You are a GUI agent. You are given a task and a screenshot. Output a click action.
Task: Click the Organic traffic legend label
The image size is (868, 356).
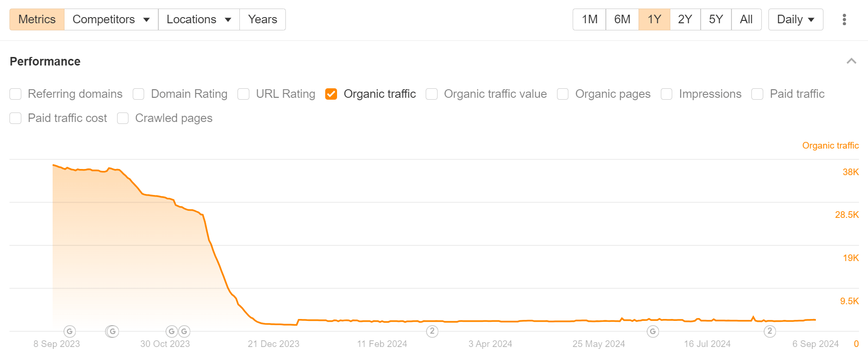coord(379,94)
